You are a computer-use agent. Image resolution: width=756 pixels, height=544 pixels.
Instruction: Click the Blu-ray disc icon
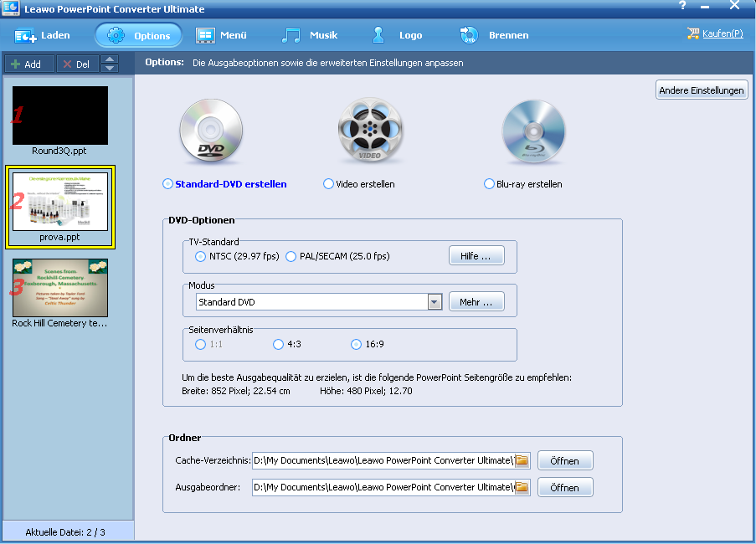point(533,131)
